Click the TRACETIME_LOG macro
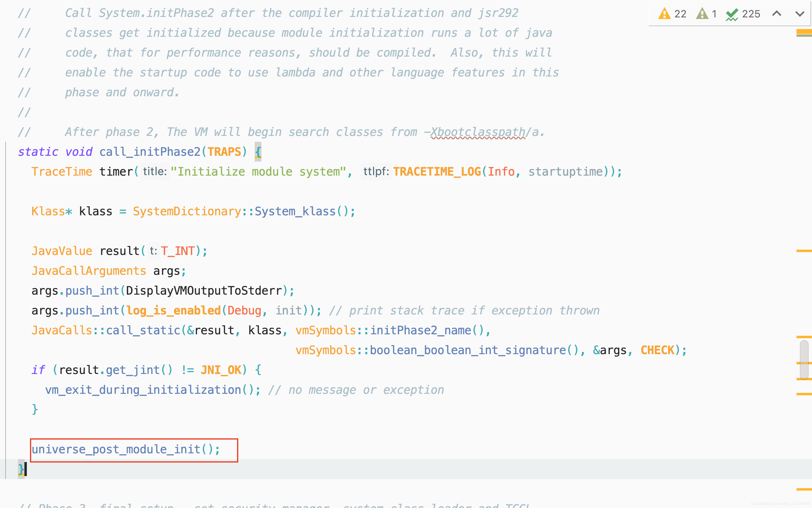The height and width of the screenshot is (508, 812). coord(437,172)
